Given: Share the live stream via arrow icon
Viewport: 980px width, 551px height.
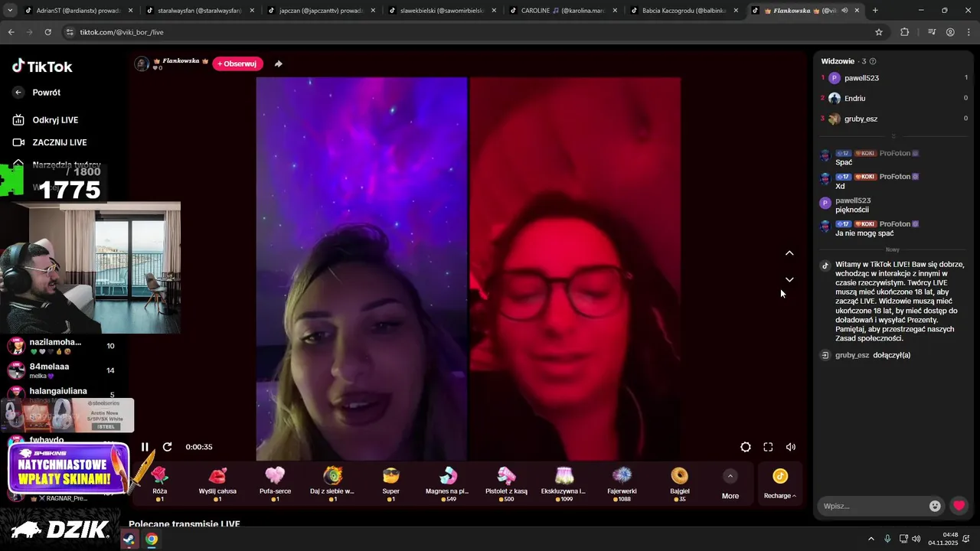Looking at the screenshot, I should 278,64.
